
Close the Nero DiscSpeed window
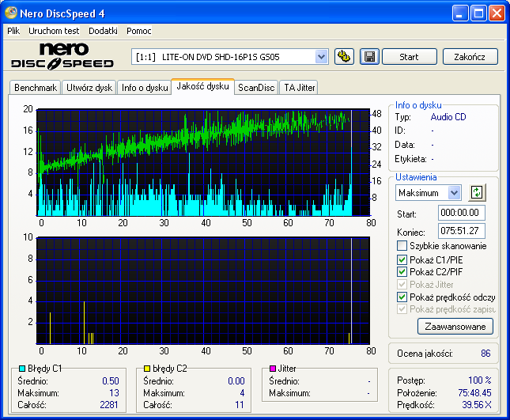coord(497,13)
